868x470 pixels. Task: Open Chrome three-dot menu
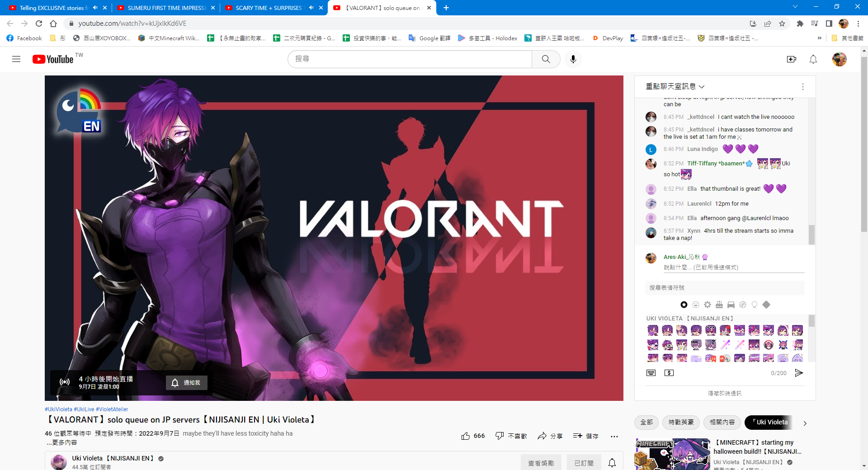859,23
